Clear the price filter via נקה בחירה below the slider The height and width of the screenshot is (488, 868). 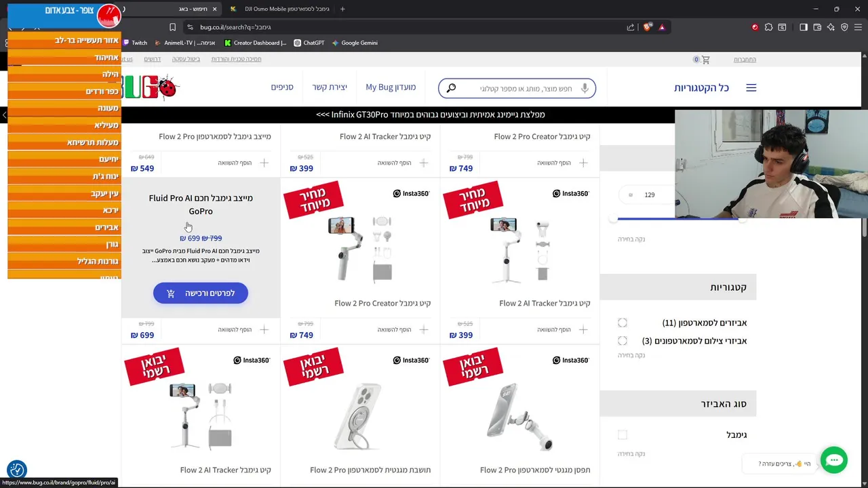(x=631, y=239)
